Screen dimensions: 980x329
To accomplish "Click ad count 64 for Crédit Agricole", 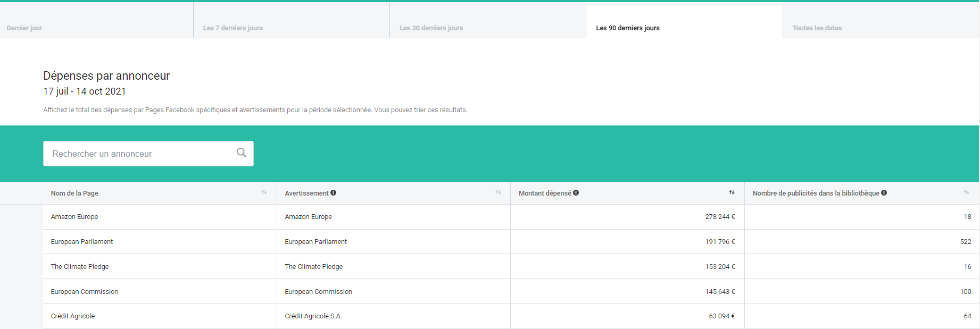I will click(967, 316).
